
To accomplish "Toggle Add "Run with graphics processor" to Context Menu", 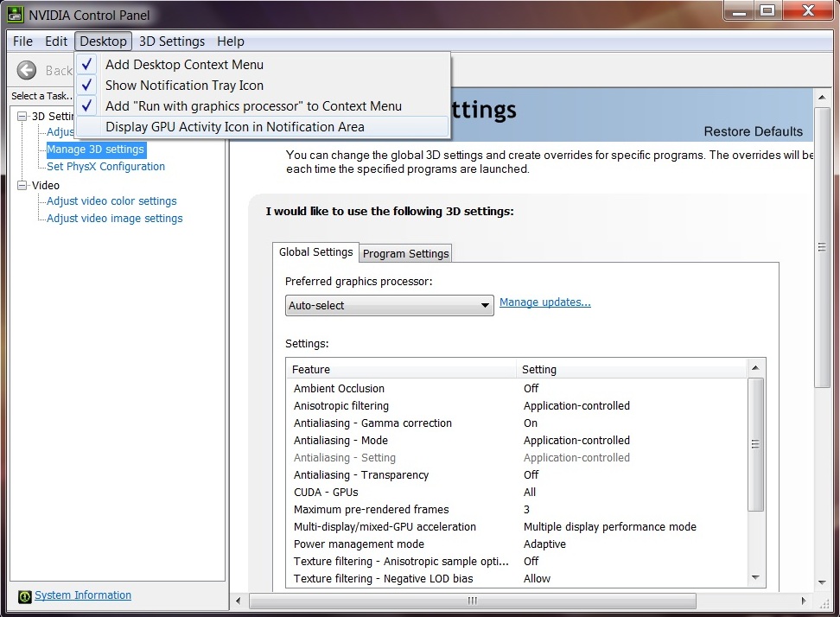I will (x=263, y=106).
